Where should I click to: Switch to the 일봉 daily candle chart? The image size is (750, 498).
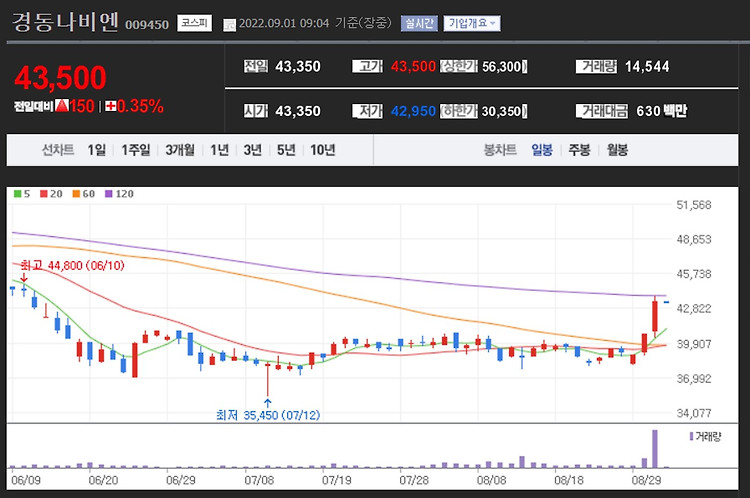click(542, 150)
